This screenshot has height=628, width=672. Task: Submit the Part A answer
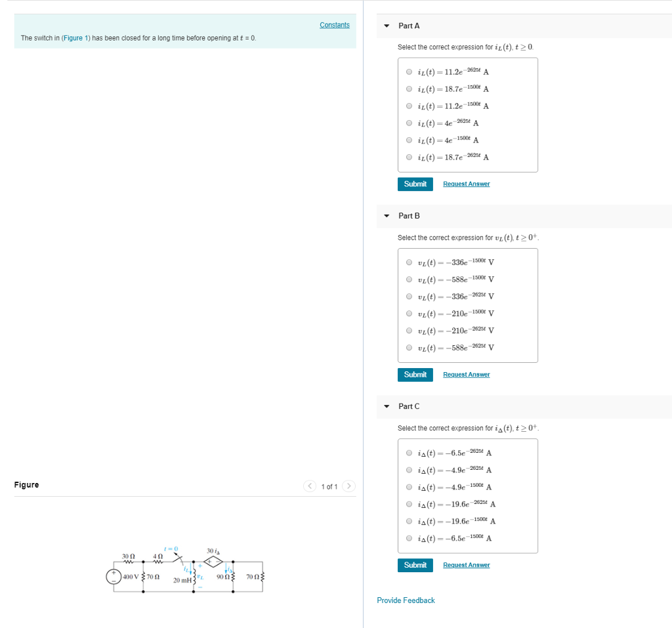pyautogui.click(x=415, y=184)
